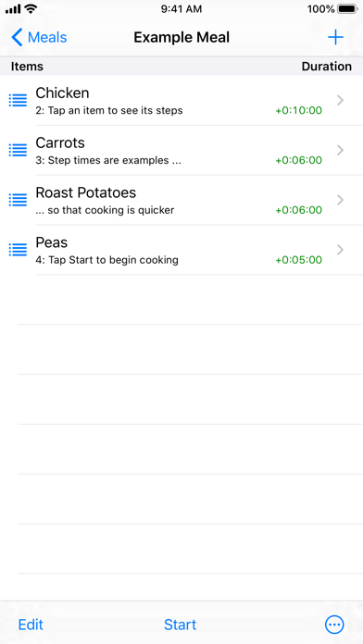Image resolution: width=363 pixels, height=644 pixels.
Task: Tap the list icon beside Peas
Action: (x=19, y=250)
